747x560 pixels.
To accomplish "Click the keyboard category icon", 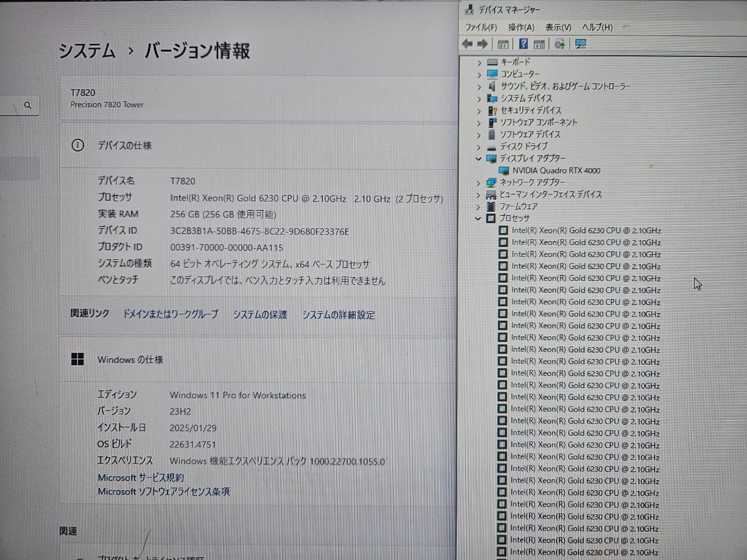I will 492,62.
